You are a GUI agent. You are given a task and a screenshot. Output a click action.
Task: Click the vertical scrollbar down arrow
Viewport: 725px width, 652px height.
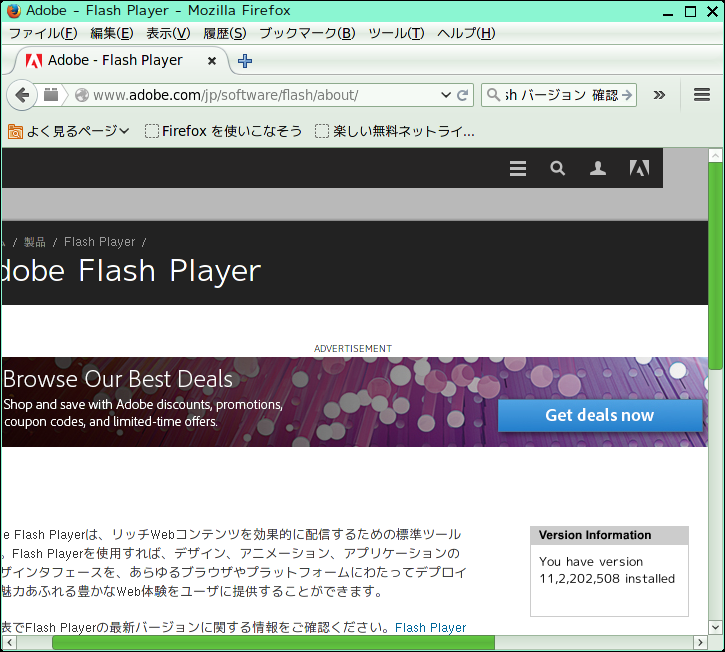point(715,627)
